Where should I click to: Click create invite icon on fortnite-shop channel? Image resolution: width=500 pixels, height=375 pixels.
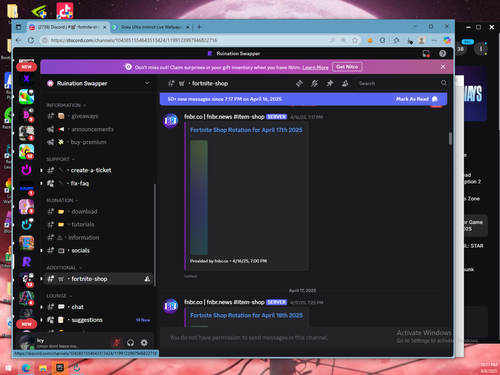pos(147,279)
